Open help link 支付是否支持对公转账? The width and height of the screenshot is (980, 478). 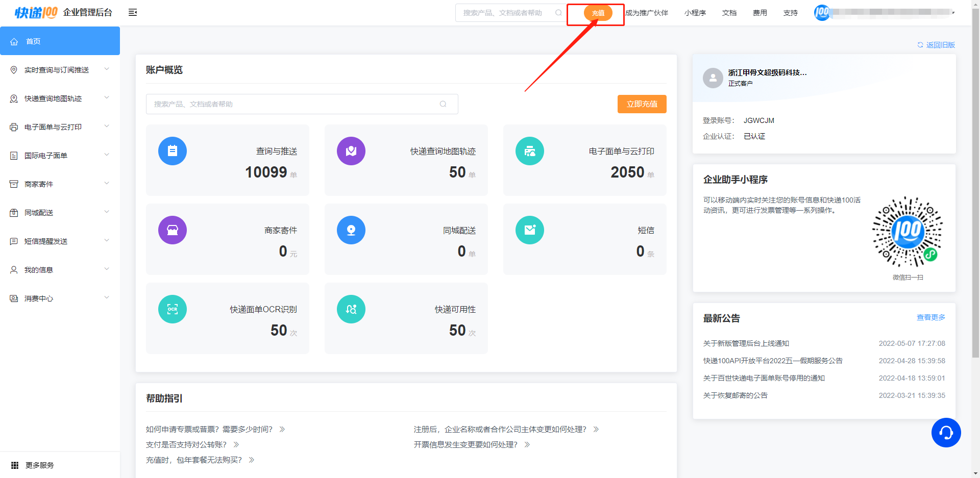click(x=186, y=445)
